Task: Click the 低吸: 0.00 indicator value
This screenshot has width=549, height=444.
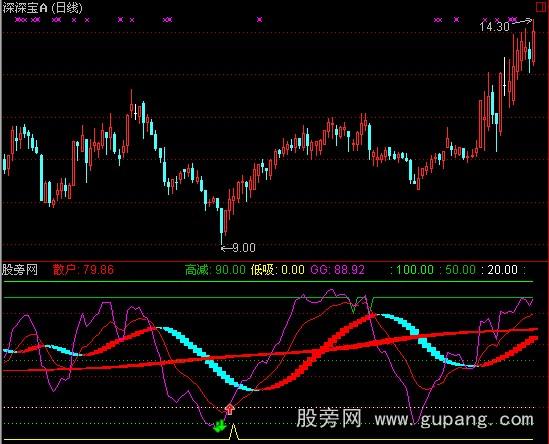Action: 277,270
